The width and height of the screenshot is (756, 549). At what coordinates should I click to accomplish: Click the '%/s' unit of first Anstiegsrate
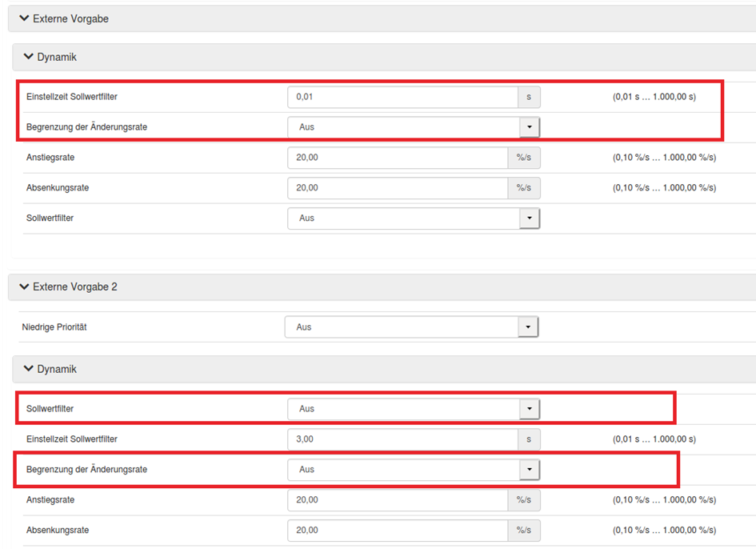click(523, 158)
